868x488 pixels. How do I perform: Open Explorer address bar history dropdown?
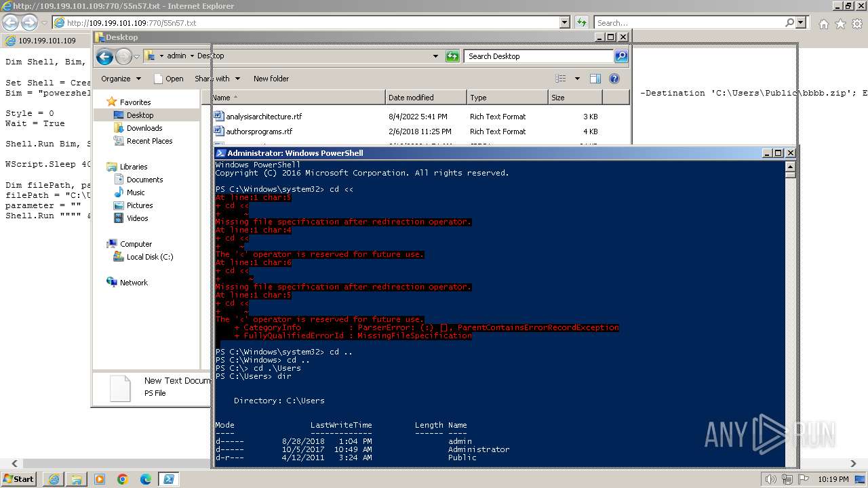(x=435, y=56)
